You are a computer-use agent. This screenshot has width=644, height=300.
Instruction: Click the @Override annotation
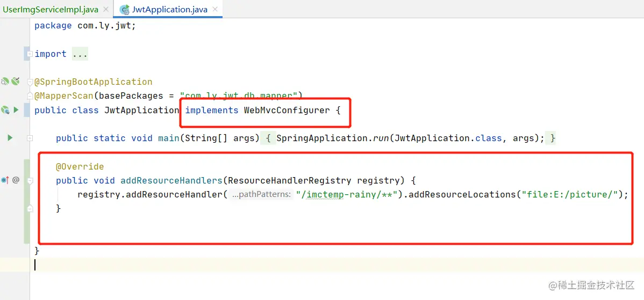(80, 166)
